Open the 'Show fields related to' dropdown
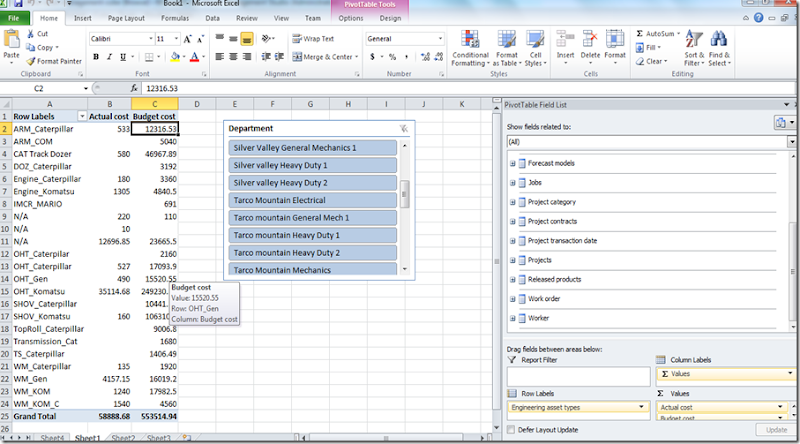Viewport: 800px width, 444px height. click(791, 142)
